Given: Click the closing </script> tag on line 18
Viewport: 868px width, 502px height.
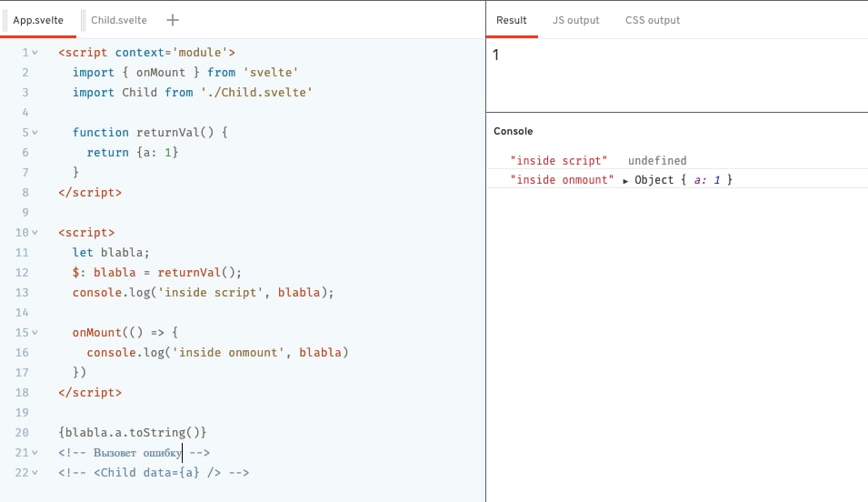Looking at the screenshot, I should coord(90,393).
